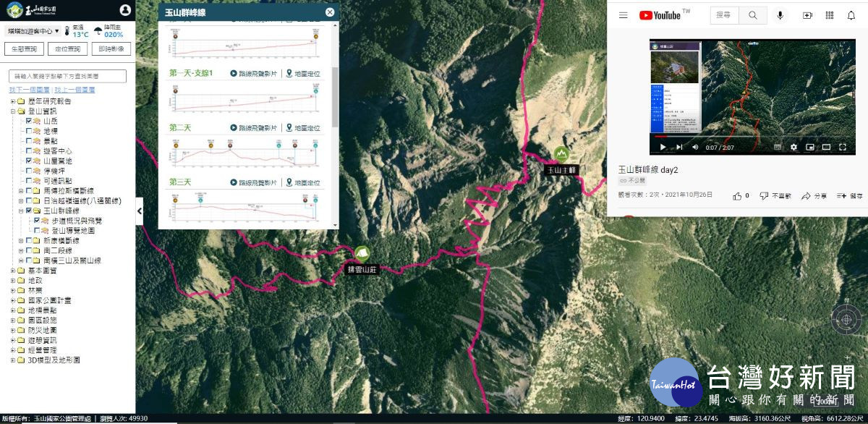Click the YouTube voice search microphone
This screenshot has height=424, width=868.
[780, 15]
